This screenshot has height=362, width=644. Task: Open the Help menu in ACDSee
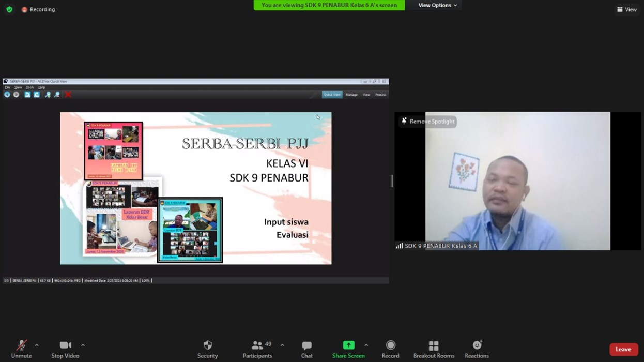click(42, 87)
